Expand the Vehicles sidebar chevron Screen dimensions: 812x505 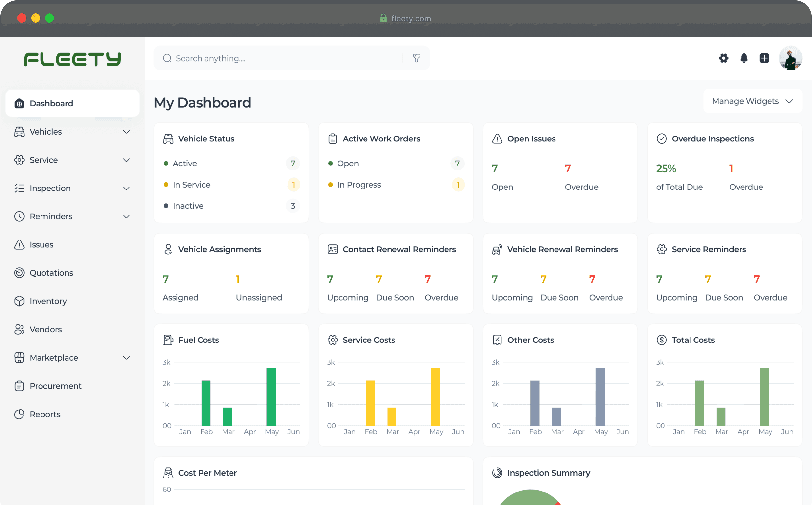[x=126, y=132]
